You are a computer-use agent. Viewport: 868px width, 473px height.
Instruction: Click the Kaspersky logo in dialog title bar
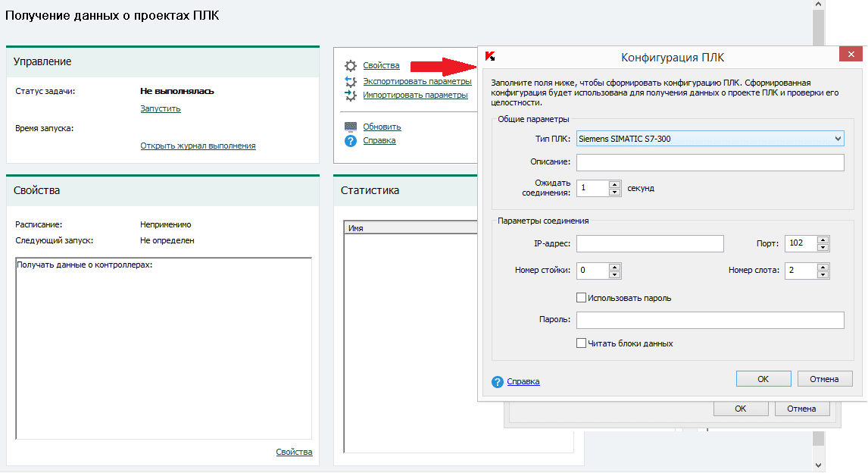pyautogui.click(x=490, y=56)
